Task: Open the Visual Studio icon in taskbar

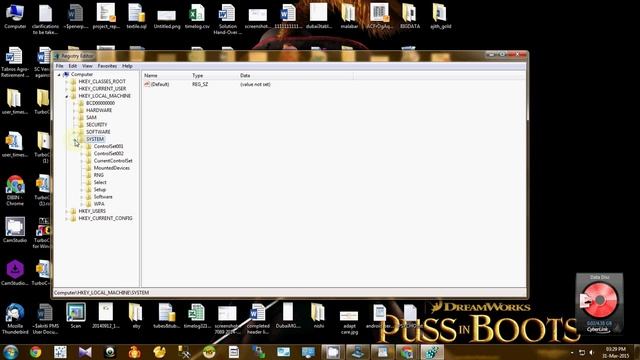Action: [85, 351]
